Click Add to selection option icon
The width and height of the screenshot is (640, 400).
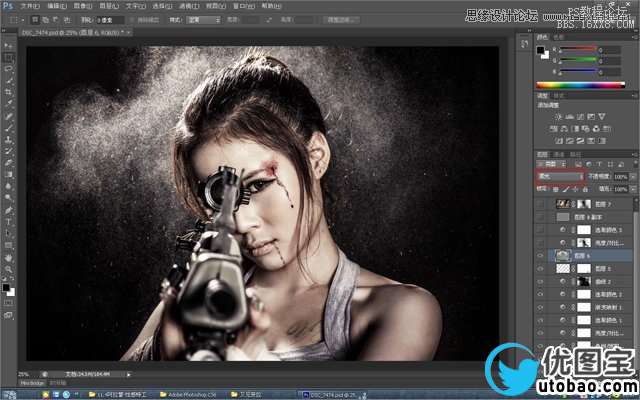45,20
